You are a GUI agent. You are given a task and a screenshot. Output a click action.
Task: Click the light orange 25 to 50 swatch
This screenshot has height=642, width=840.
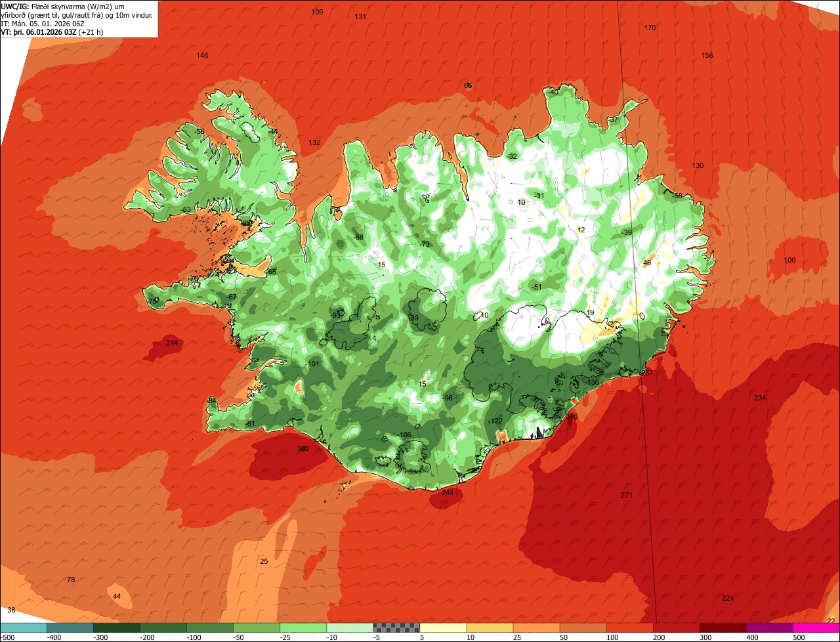(536, 628)
